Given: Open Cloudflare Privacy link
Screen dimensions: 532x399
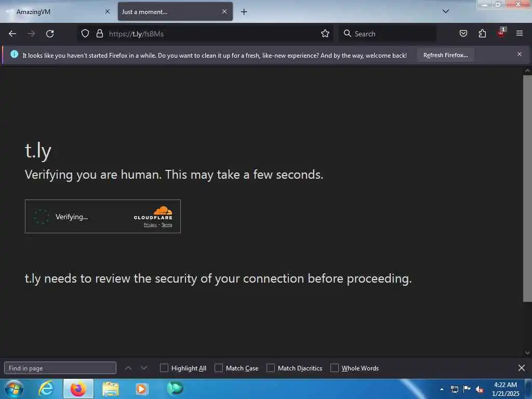Looking at the screenshot, I should click(x=150, y=224).
